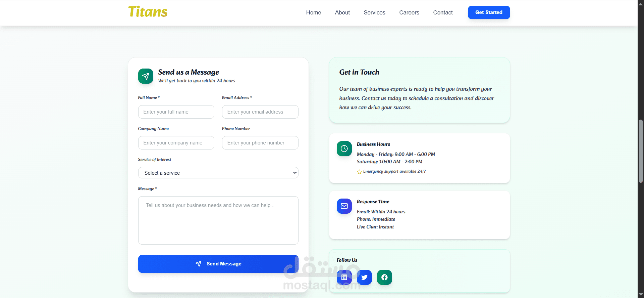
Task: Navigate to Careers
Action: [x=409, y=12]
